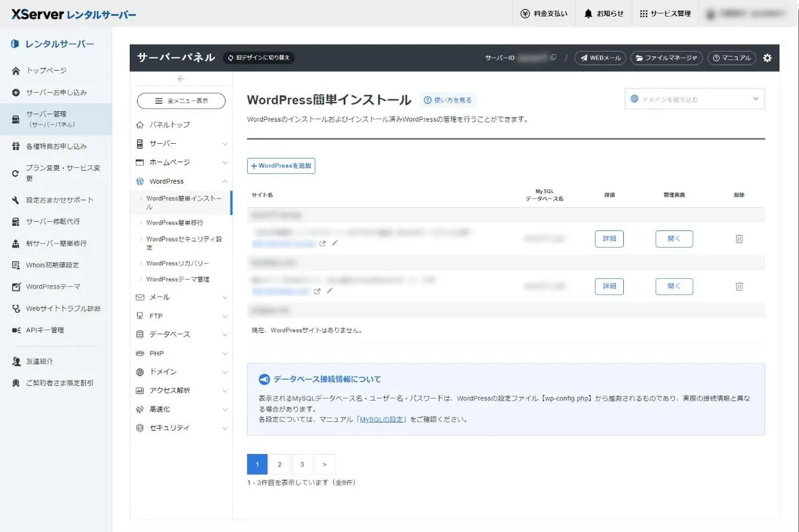
Task: Expand the 高速化 menu section
Action: [x=181, y=409]
